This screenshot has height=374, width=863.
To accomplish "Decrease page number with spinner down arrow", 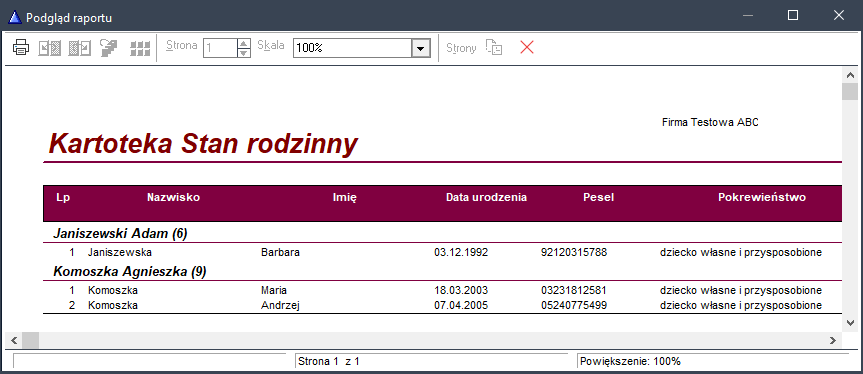I will coord(243,52).
